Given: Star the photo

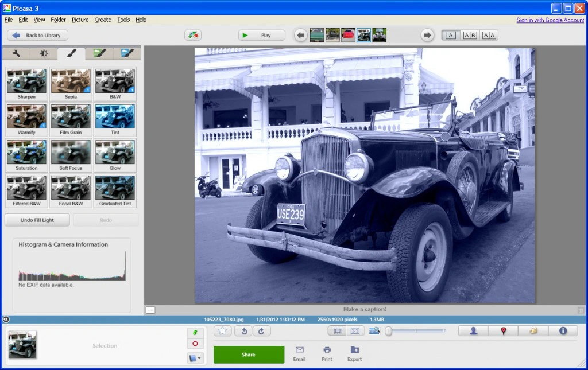Looking at the screenshot, I should 222,330.
